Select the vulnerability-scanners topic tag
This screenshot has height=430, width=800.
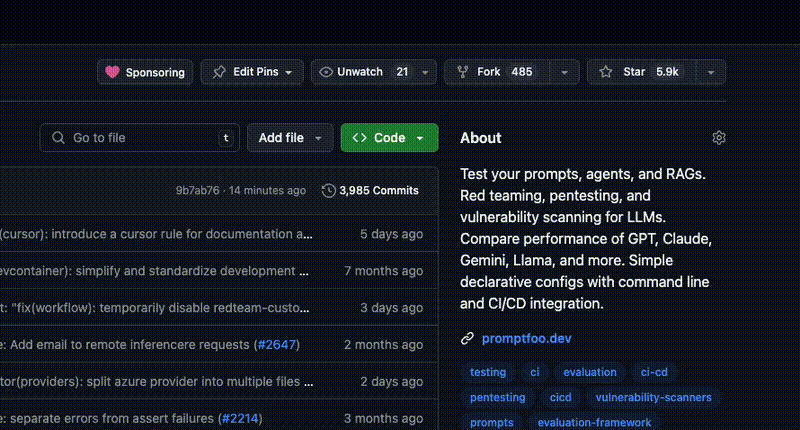point(654,397)
